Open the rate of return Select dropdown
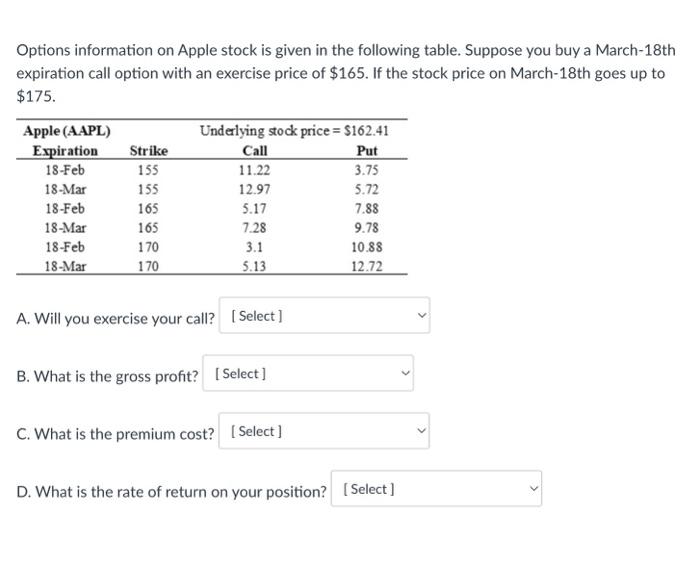The height and width of the screenshot is (567, 700). tap(437, 488)
